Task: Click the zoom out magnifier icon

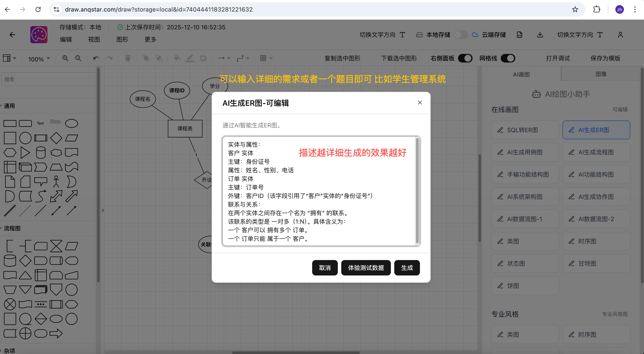Action: [78, 58]
